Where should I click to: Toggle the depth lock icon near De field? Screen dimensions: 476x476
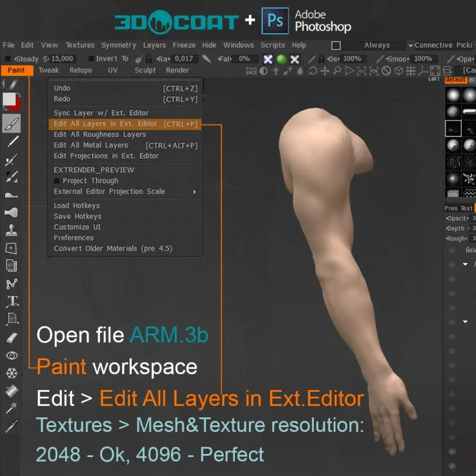click(322, 59)
